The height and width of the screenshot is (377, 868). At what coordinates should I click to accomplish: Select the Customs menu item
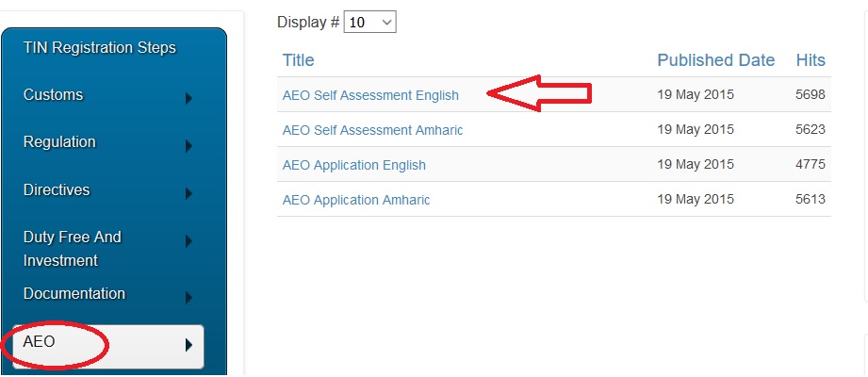[53, 95]
